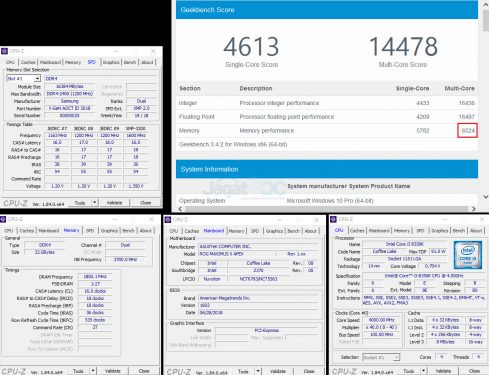Open Bench tab in Memory window

pos(128,231)
